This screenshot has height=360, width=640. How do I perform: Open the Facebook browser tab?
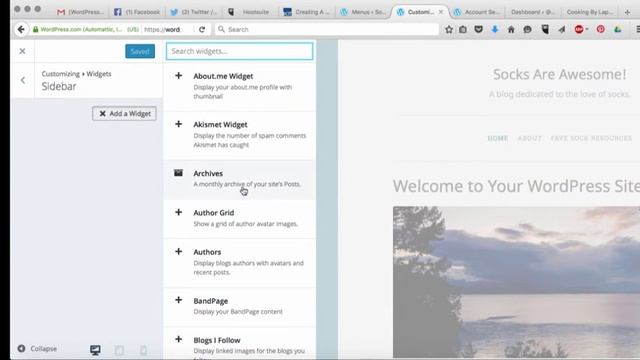coord(137,12)
